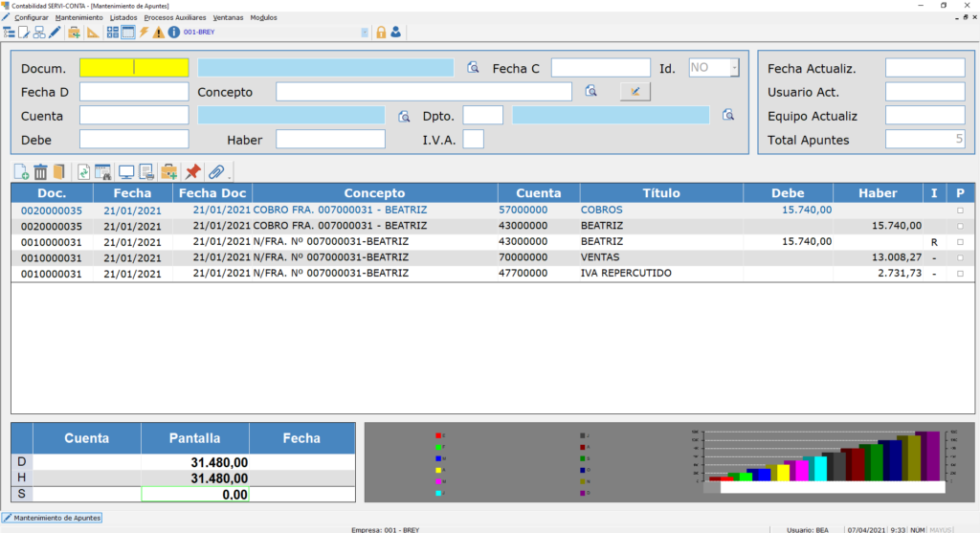
Task: Toggle P checkbox on IVA REPERCUTIDO row
Action: coord(960,274)
